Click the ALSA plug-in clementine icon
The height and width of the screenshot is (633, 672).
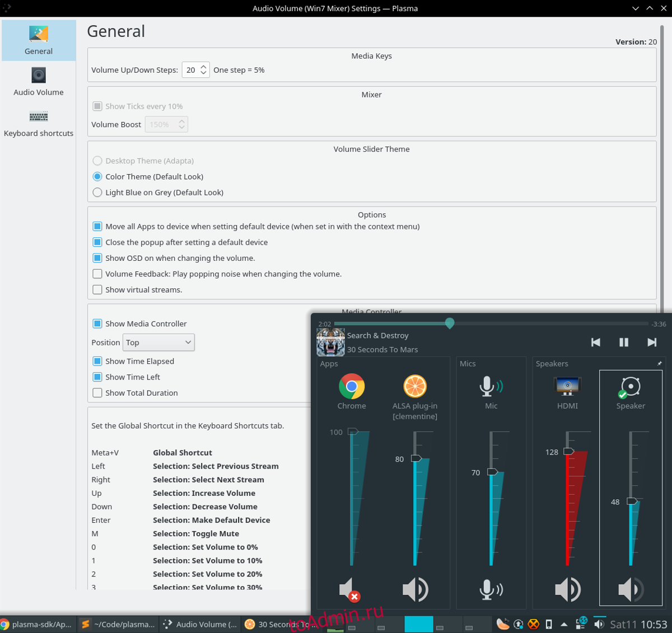click(x=415, y=386)
